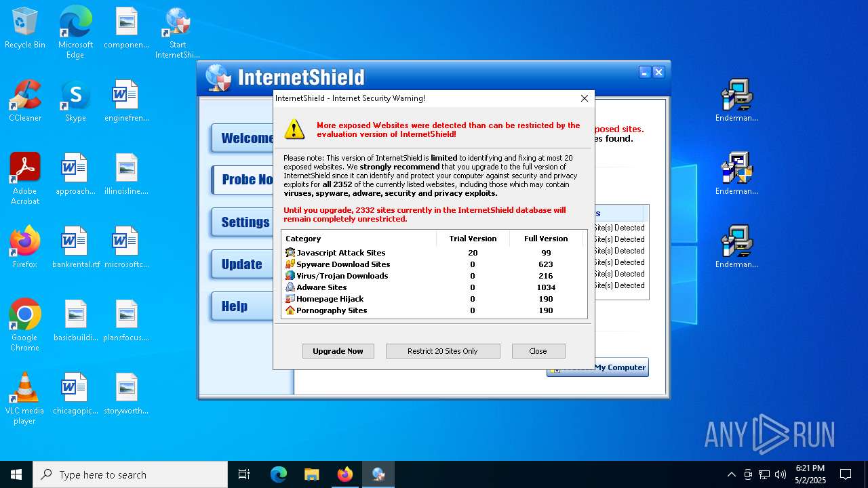Screen dimensions: 868x488
Task: Click the taskbar search box
Action: pos(130,474)
